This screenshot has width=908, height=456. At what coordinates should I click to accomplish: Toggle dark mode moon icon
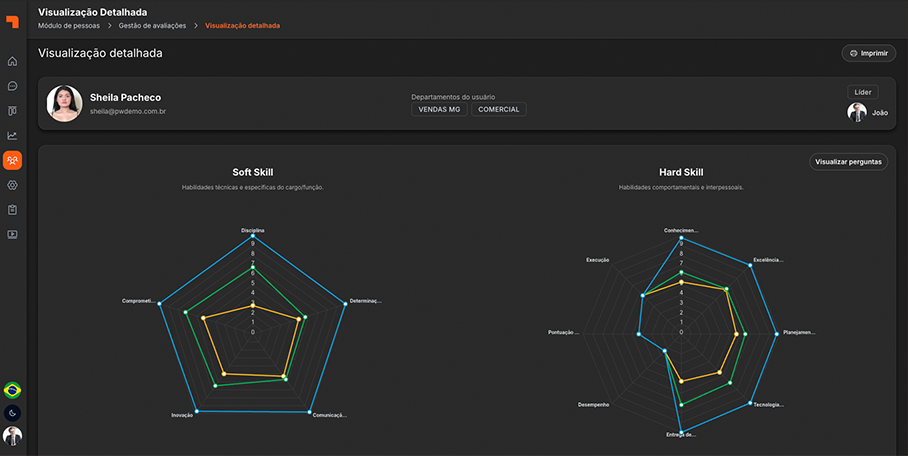[12, 413]
